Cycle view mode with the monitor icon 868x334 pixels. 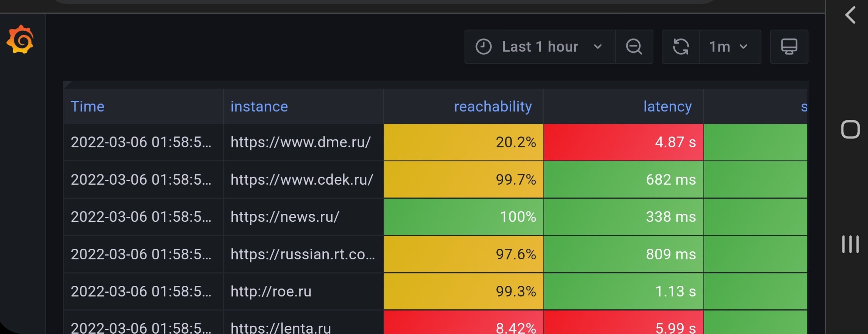click(789, 47)
